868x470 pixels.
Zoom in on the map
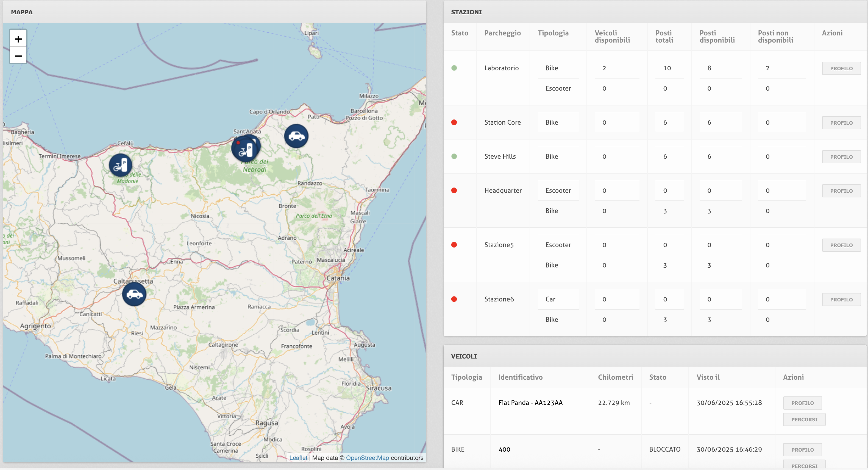[18, 39]
